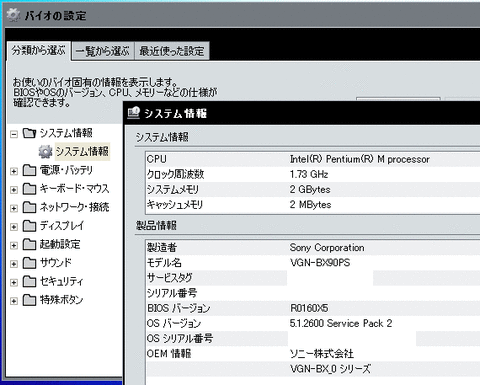Image resolution: width=480 pixels, height=385 pixels.
Task: Click the gear icon beside システム情報 child item
Action: click(45, 152)
